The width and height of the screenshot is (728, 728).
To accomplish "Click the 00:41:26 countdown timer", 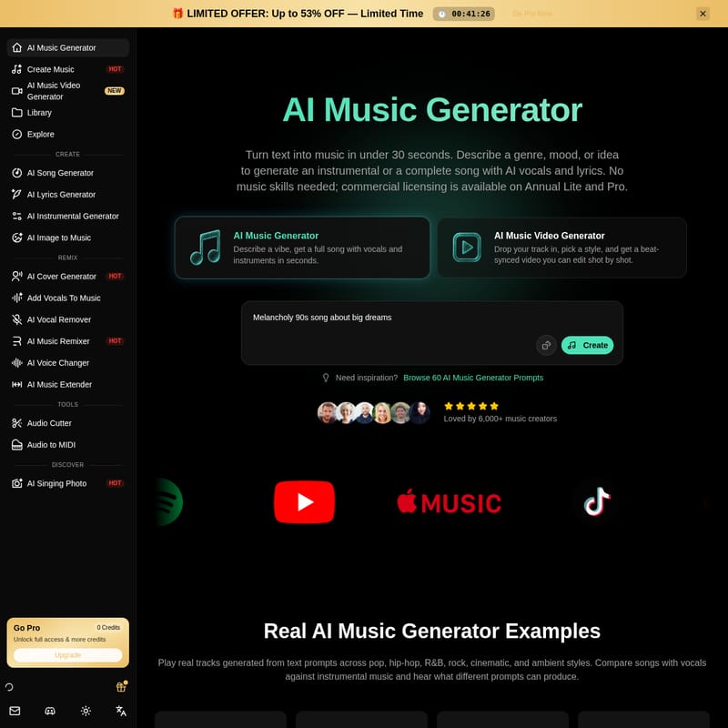I will 464,14.
